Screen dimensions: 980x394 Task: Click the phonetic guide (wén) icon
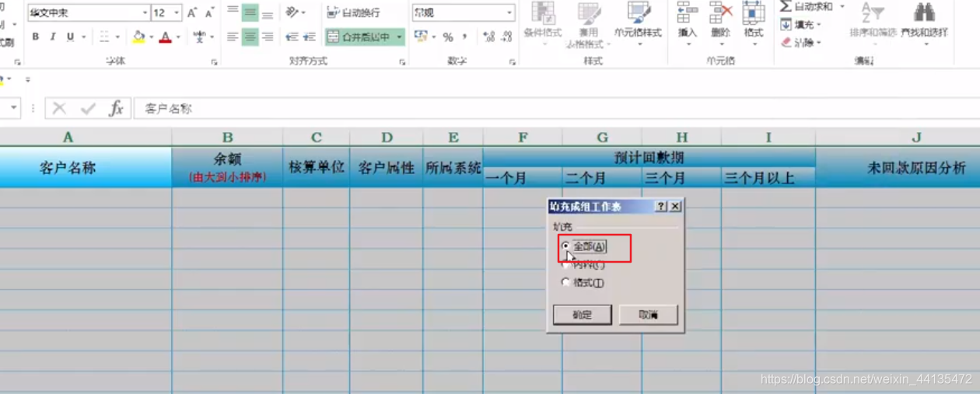click(199, 37)
